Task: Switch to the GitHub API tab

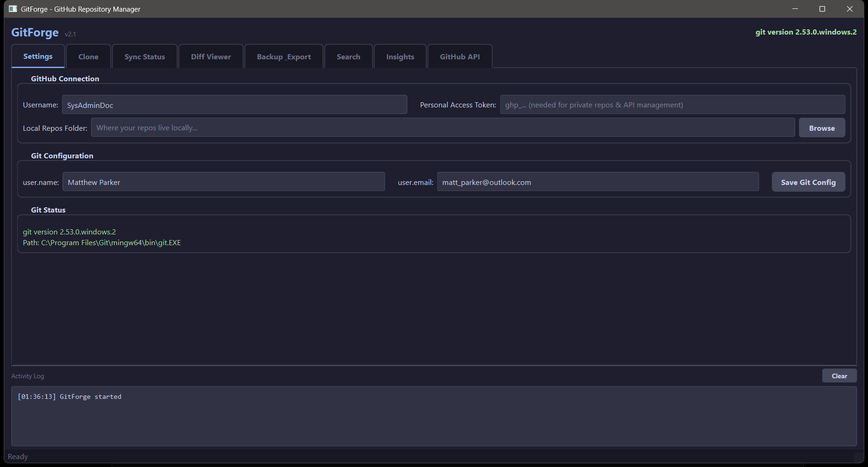Action: coord(459,56)
